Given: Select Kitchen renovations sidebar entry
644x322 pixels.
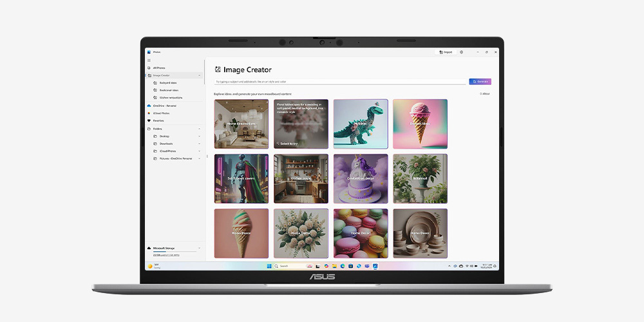Looking at the screenshot, I should point(171,97).
